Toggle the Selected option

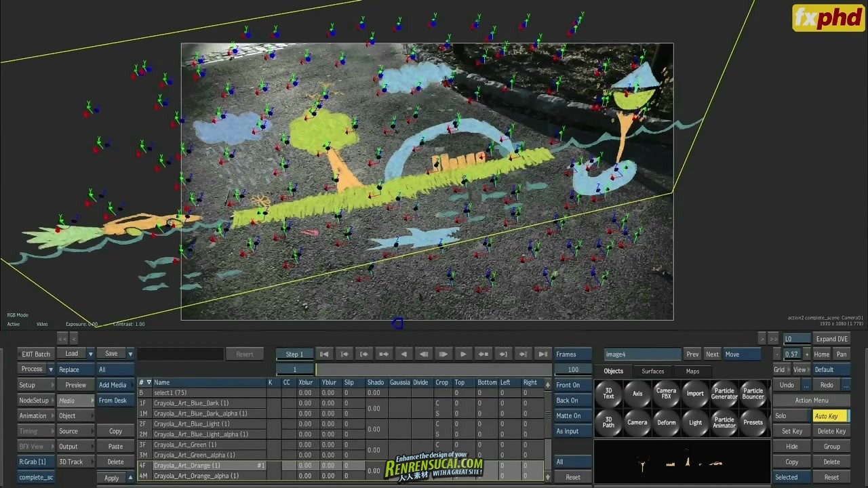point(791,477)
